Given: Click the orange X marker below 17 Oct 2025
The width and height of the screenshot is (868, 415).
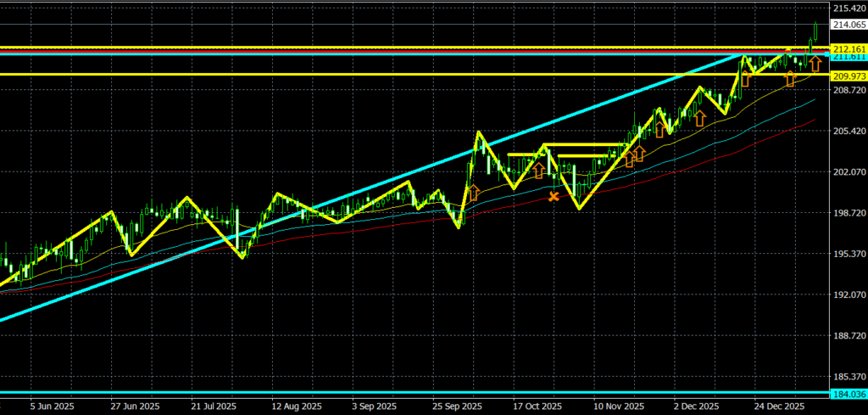Looking at the screenshot, I should [x=554, y=197].
